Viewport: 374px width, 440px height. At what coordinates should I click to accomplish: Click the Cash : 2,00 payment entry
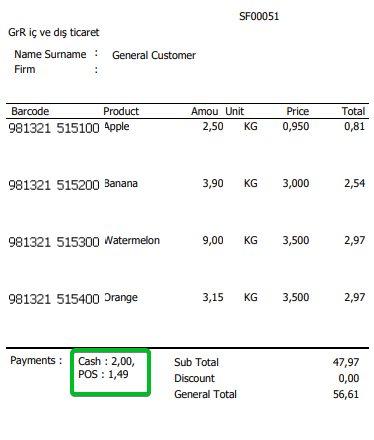(x=106, y=361)
